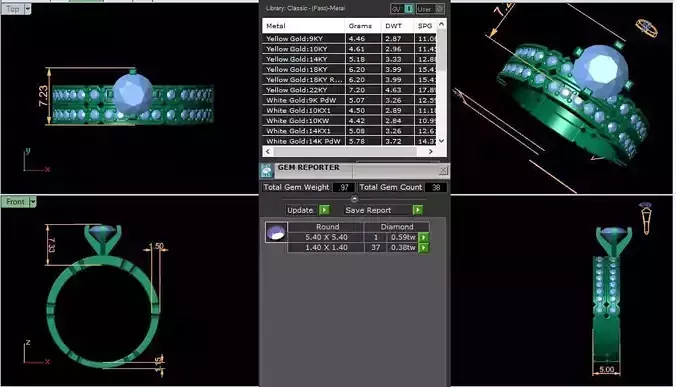This screenshot has height=387, width=676.
Task: Click the green arrow next to Save Report
Action: (x=417, y=210)
